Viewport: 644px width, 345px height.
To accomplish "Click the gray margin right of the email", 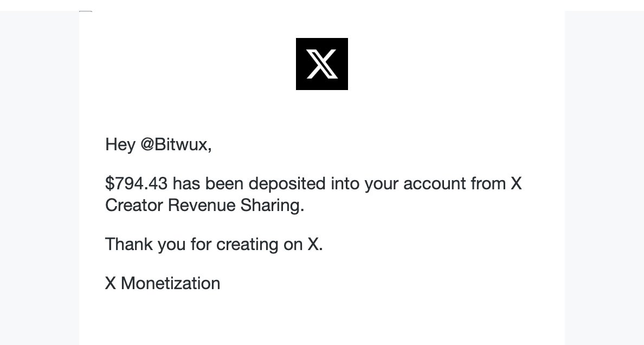I will pyautogui.click(x=604, y=179).
